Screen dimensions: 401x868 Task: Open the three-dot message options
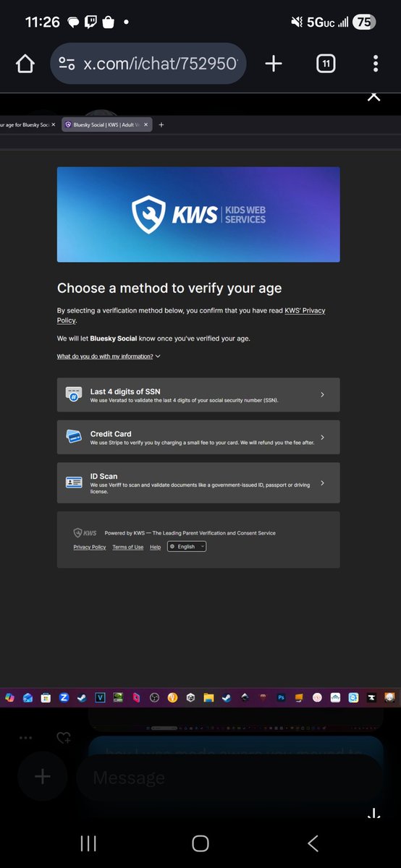pyautogui.click(x=25, y=738)
